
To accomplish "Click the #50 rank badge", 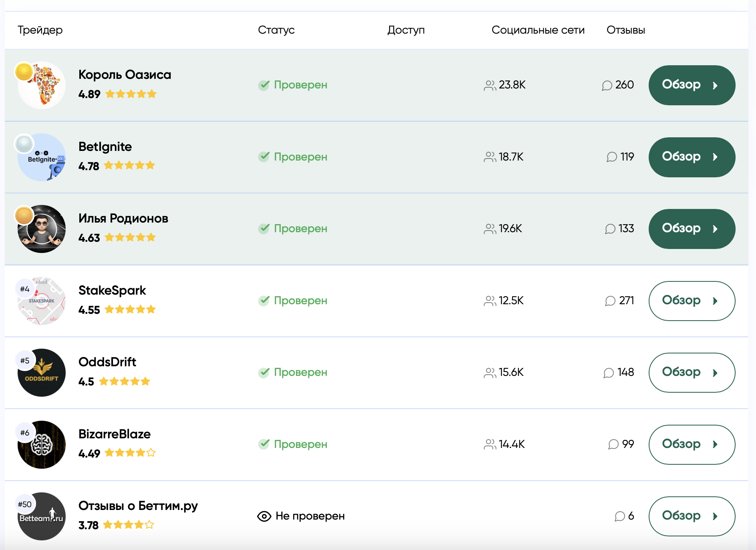I will pos(25,504).
